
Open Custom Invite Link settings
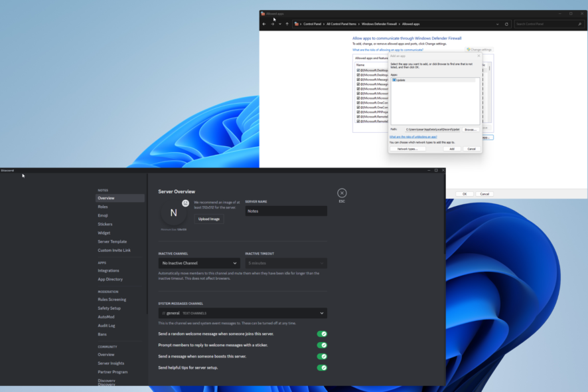[x=114, y=250]
